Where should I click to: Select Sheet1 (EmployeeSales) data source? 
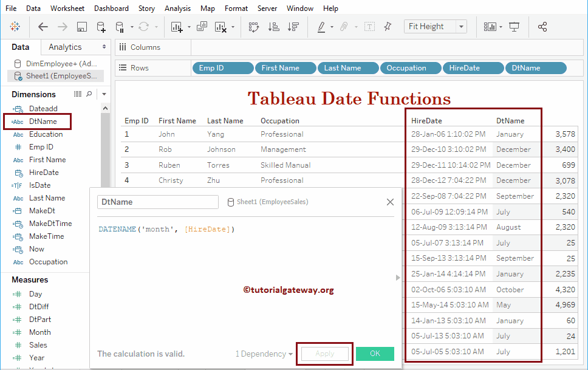(x=55, y=76)
